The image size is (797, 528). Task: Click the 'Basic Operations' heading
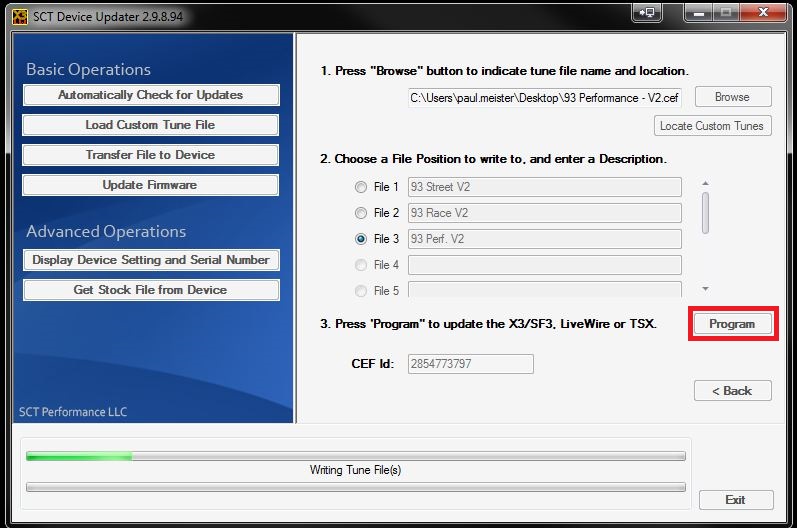[88, 69]
